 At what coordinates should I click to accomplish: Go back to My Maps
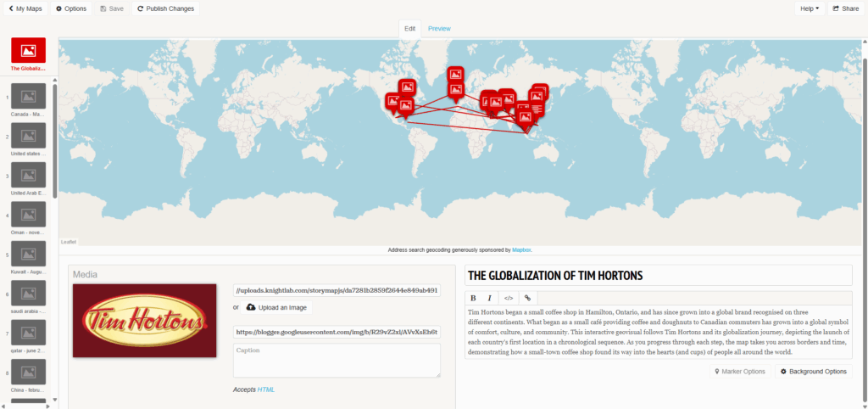(x=24, y=8)
